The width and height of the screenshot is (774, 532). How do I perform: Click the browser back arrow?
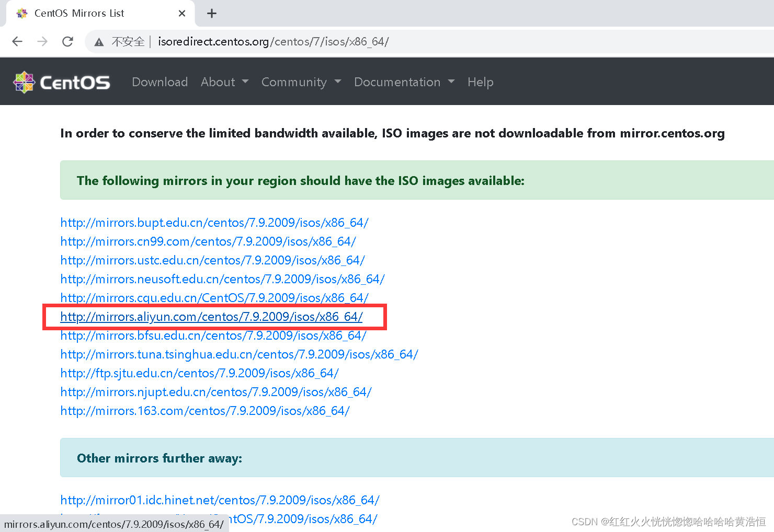click(17, 41)
